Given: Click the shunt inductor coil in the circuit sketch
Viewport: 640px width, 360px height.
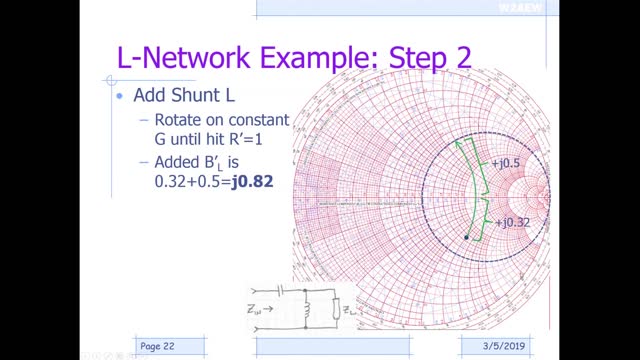Looking at the screenshot, I should [x=306, y=309].
